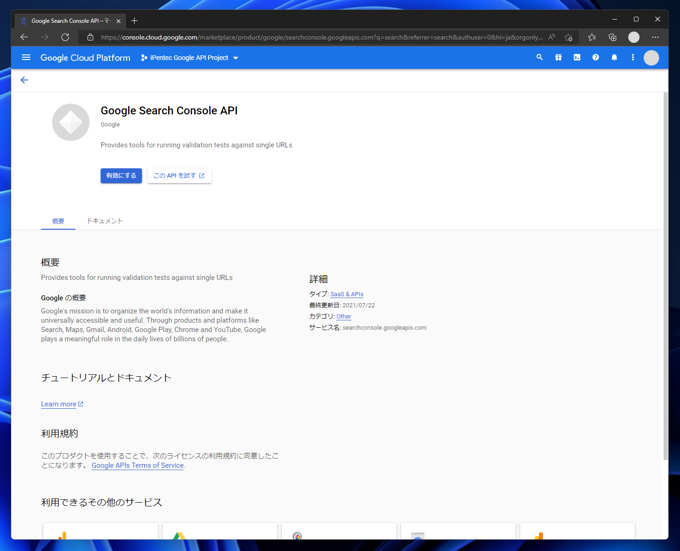Click the URL address bar

click(x=321, y=37)
